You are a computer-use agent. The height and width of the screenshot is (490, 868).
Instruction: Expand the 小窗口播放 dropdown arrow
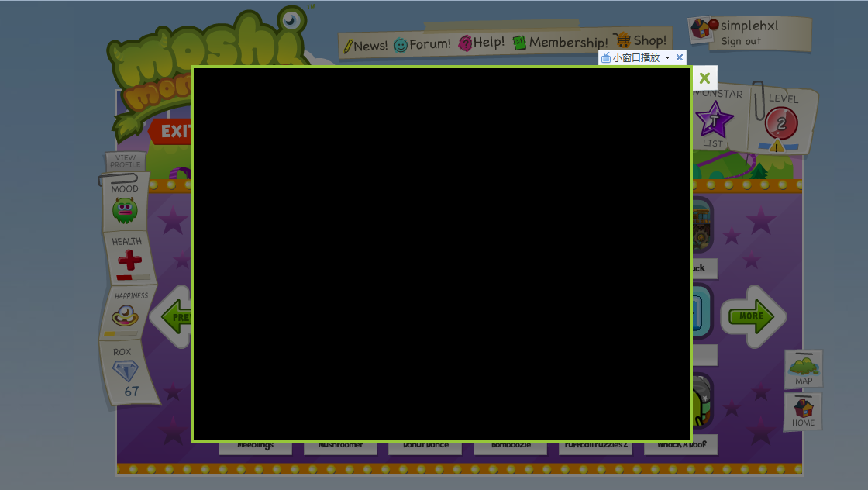tap(667, 57)
